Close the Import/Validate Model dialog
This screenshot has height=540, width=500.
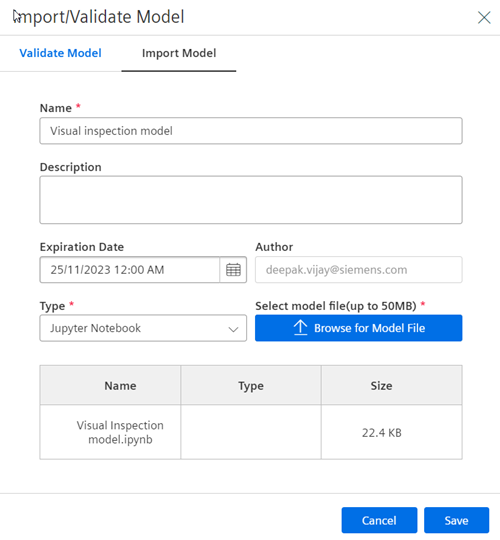pos(484,17)
